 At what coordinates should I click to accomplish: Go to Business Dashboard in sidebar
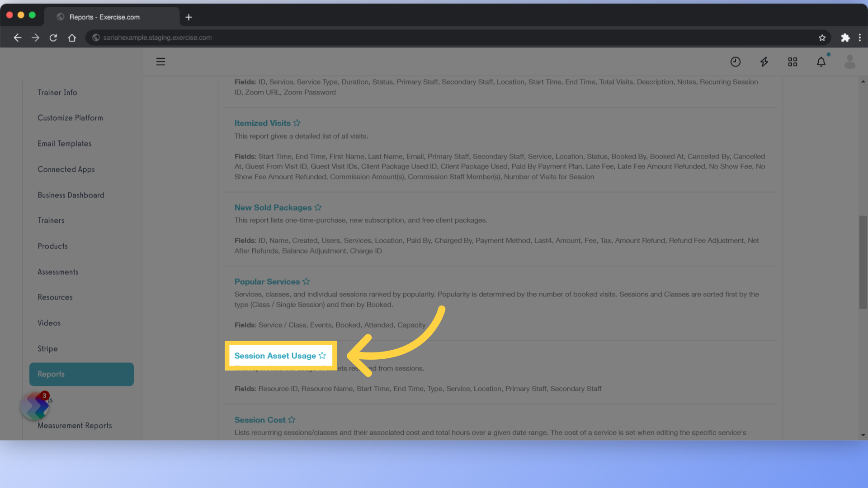tap(71, 195)
